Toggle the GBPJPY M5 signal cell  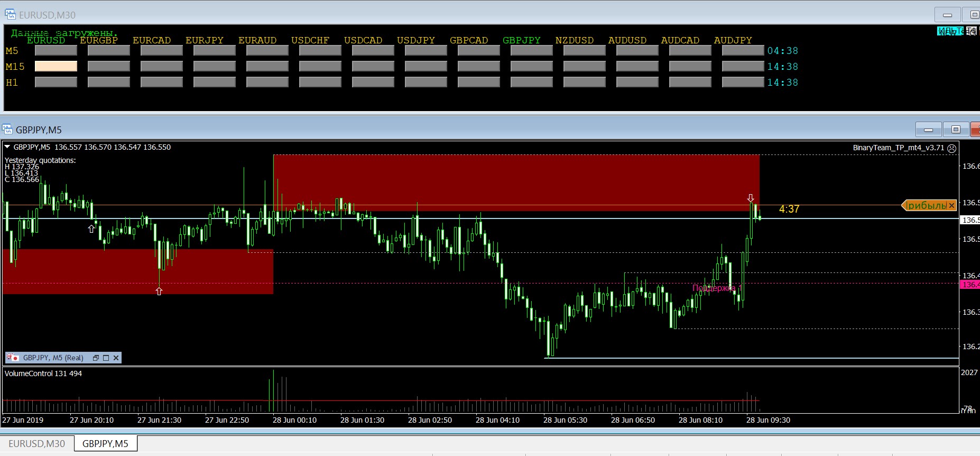[531, 50]
